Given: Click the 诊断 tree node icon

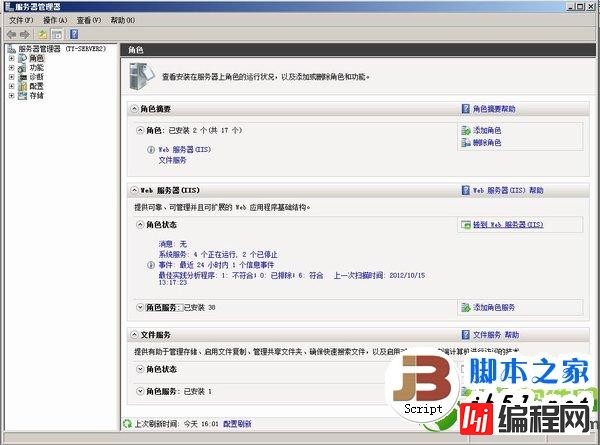Looking at the screenshot, I should point(23,77).
